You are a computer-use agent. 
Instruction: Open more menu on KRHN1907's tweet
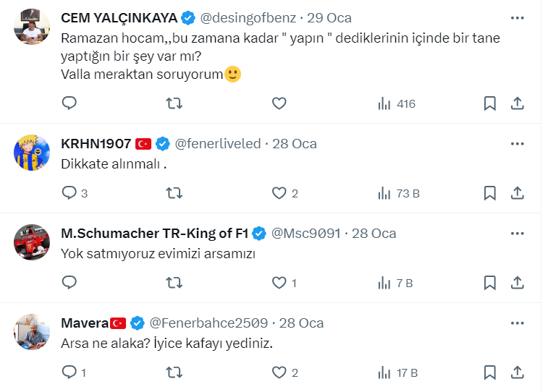(x=518, y=143)
